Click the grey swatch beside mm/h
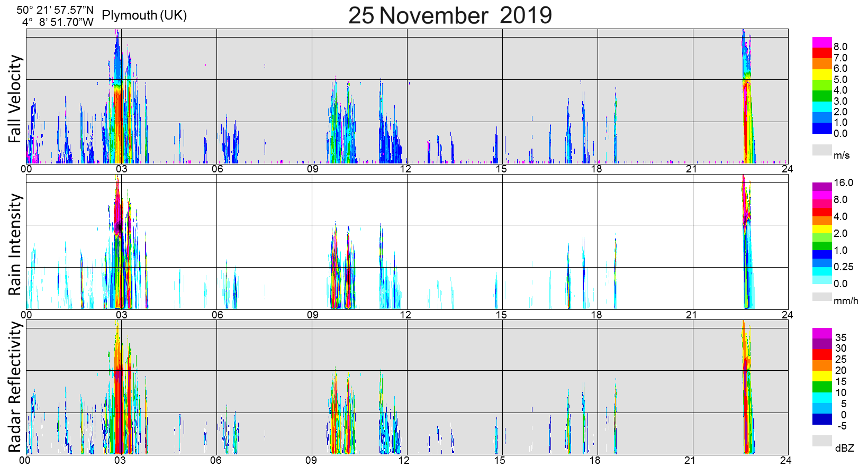Image resolution: width=868 pixels, height=476 pixels. point(822,297)
